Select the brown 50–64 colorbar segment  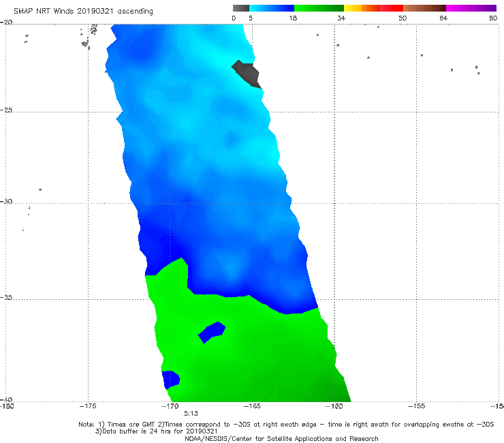[x=424, y=8]
